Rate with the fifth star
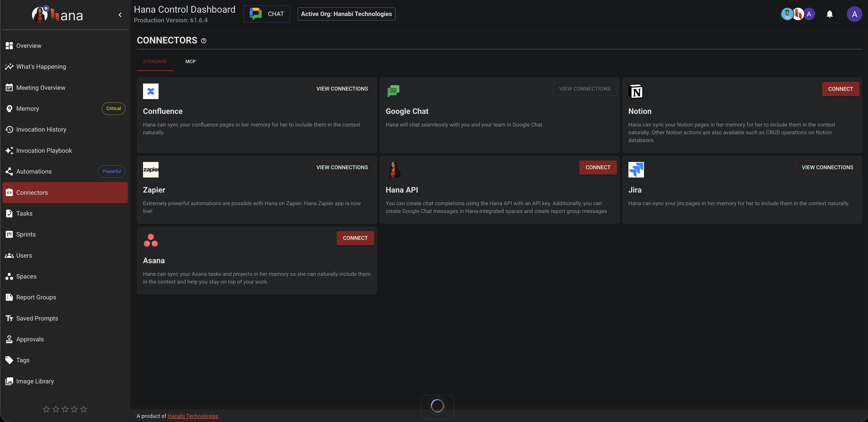Image resolution: width=868 pixels, height=422 pixels. click(84, 409)
